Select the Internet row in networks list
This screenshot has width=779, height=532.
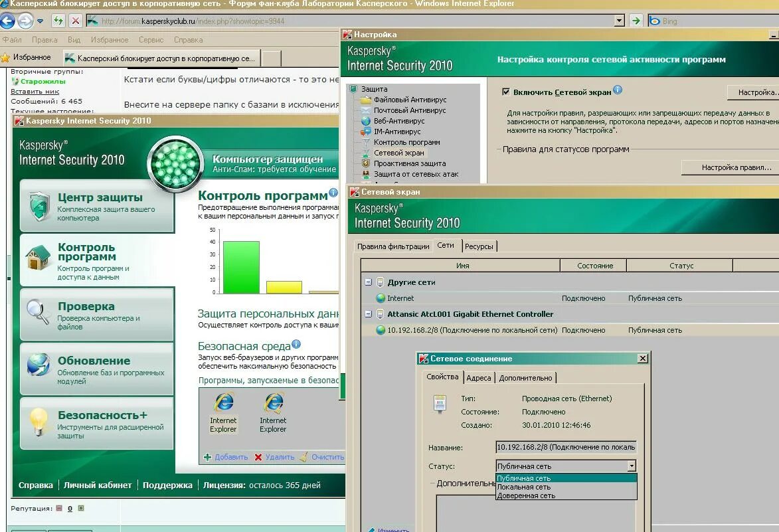coord(570,298)
